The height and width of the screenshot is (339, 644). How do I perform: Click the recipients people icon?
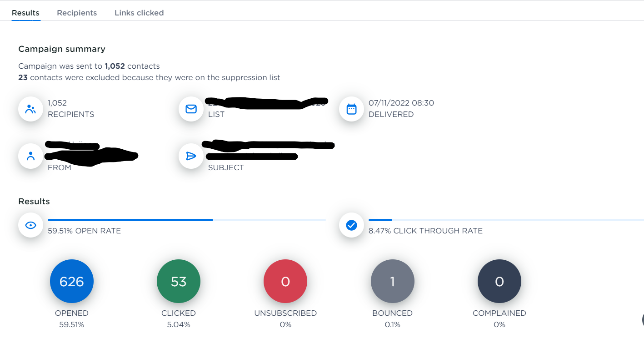30,109
